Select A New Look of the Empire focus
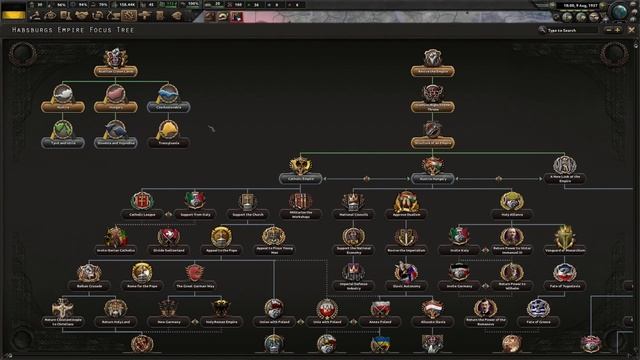Image resolution: width=640 pixels, height=360 pixels. click(x=564, y=170)
